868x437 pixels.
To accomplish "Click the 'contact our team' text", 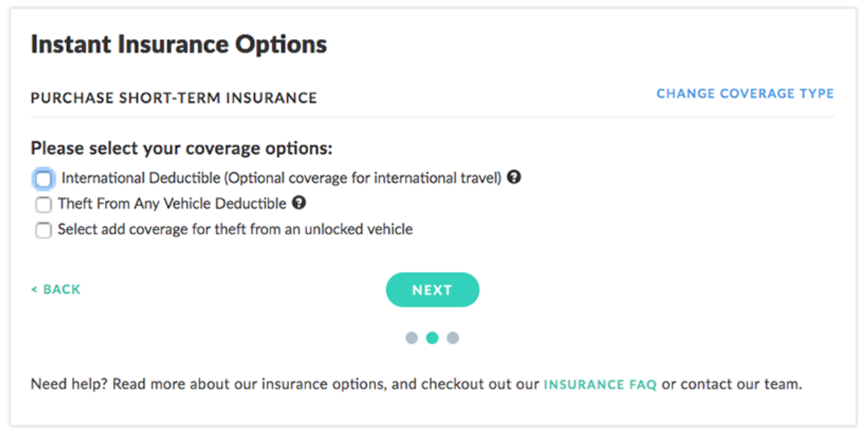I will [741, 385].
